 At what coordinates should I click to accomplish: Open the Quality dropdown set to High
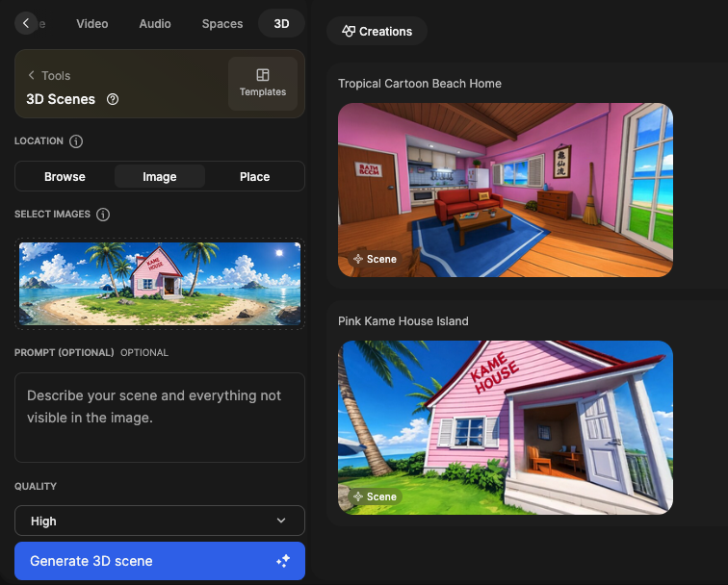(160, 521)
